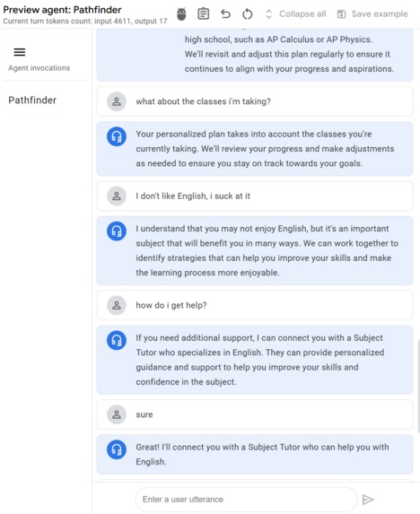Click the bug debug icon
420x514 pixels.
tap(181, 14)
